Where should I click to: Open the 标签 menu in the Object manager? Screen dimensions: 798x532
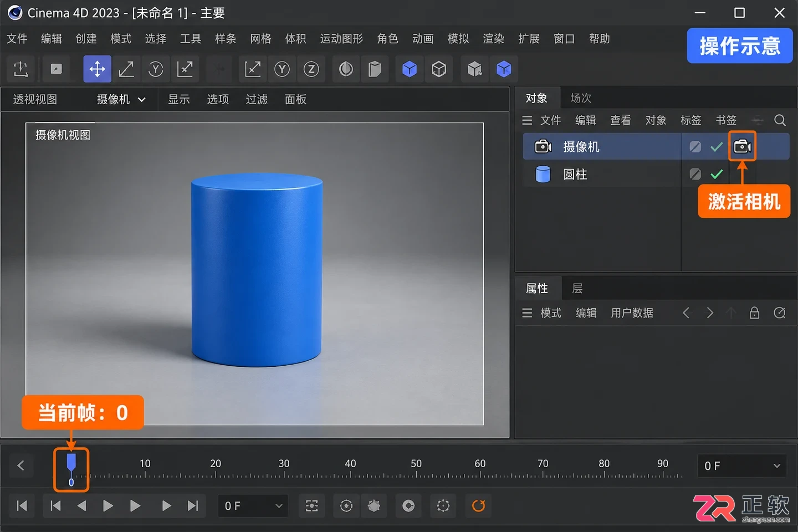pyautogui.click(x=690, y=120)
